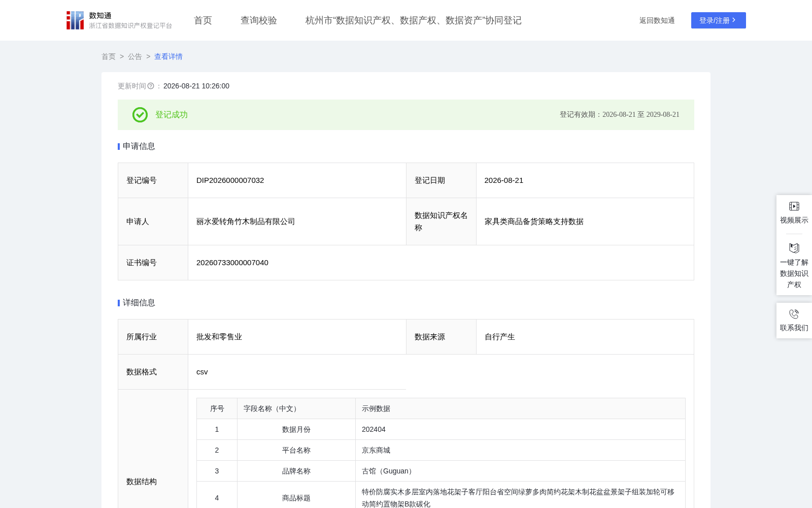Click the 详细信息 section heading
812x508 pixels.
[139, 303]
